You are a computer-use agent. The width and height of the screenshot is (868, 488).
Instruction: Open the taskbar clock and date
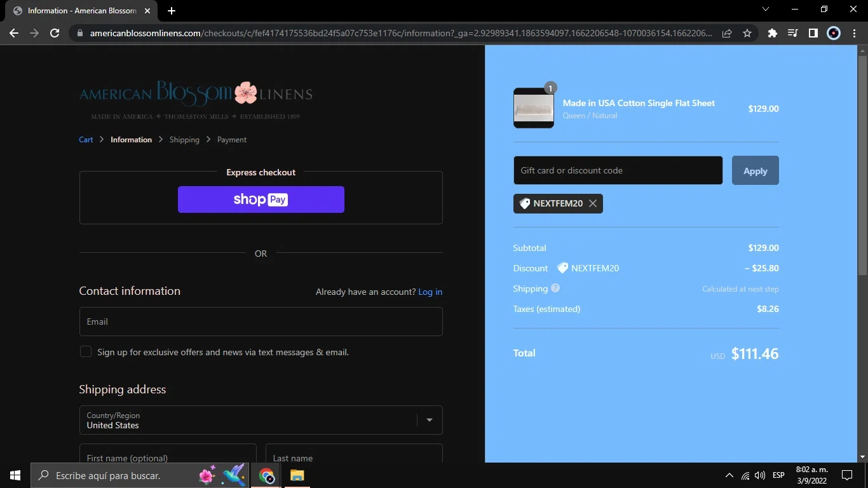(811, 475)
